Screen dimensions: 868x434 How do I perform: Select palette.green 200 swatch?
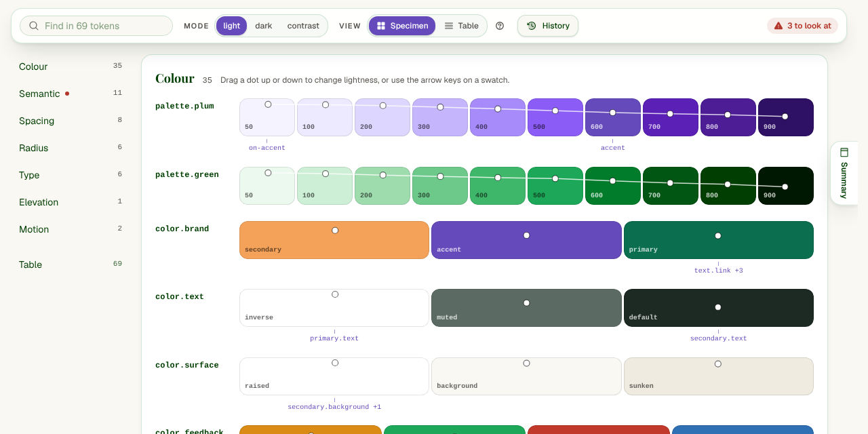382,186
